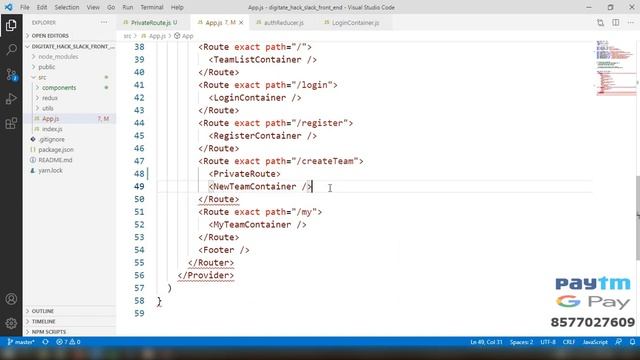Open Explorer more actions ellipsis

click(104, 22)
